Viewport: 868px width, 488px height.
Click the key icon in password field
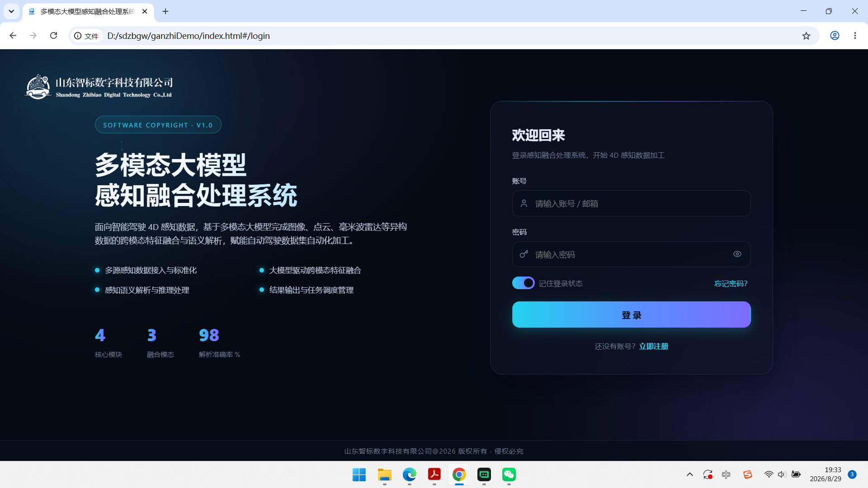click(524, 254)
